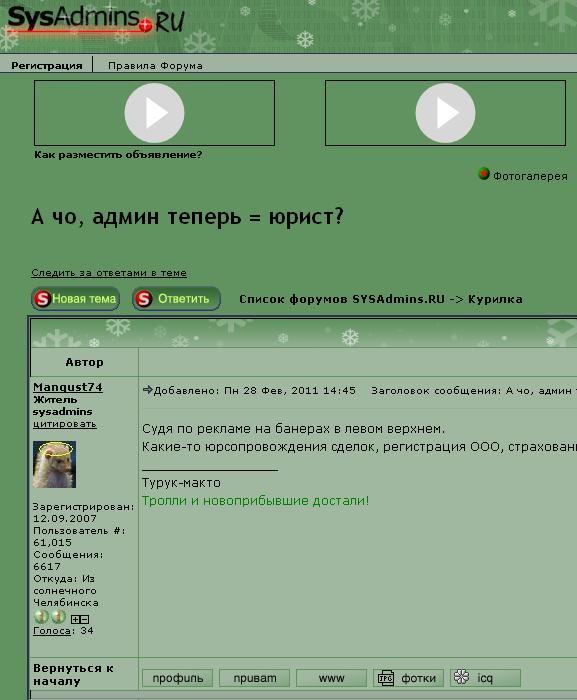Reply using the Ответить button
577x700 pixels.
(176, 299)
